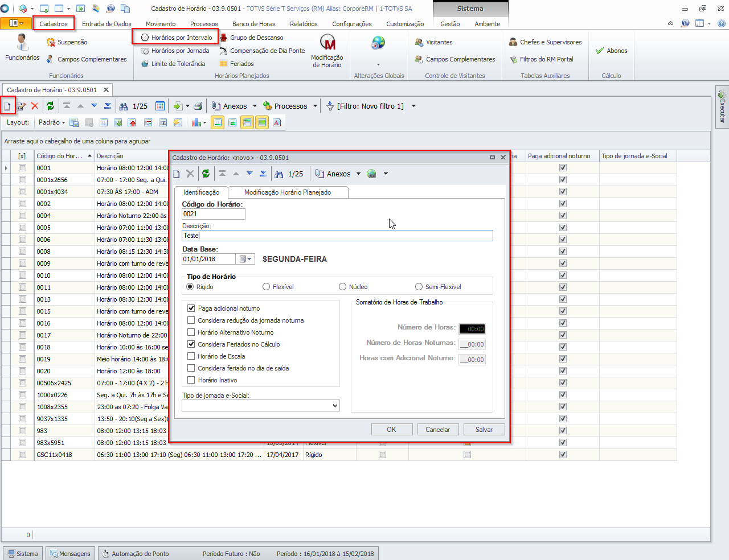Screen dimensions: 729x560
Task: Open Anexos paperclip in main toolbar
Action: coord(229,106)
